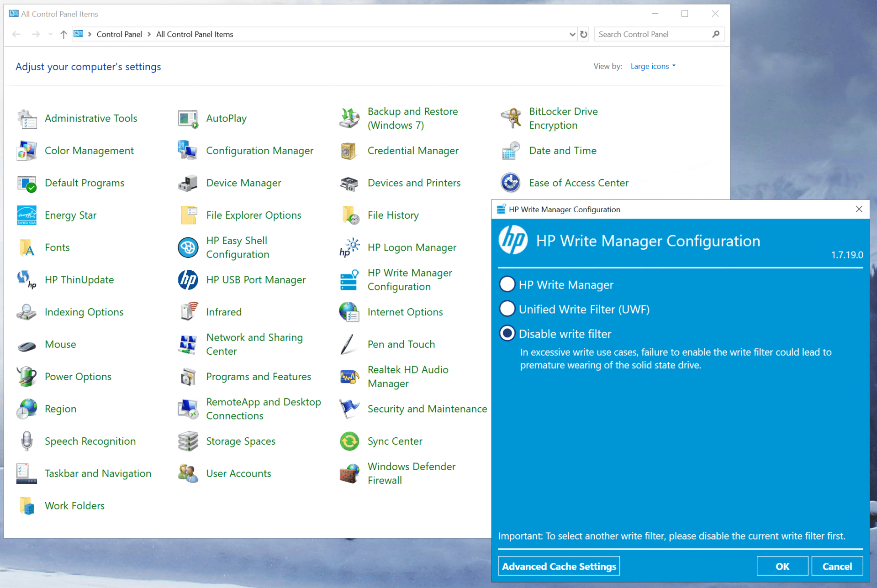This screenshot has width=877, height=588.
Task: Open Power Options icon
Action: pos(27,377)
